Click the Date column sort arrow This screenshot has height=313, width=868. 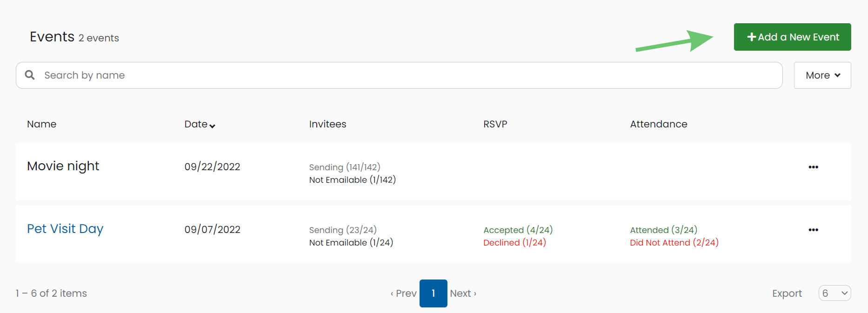tap(212, 126)
